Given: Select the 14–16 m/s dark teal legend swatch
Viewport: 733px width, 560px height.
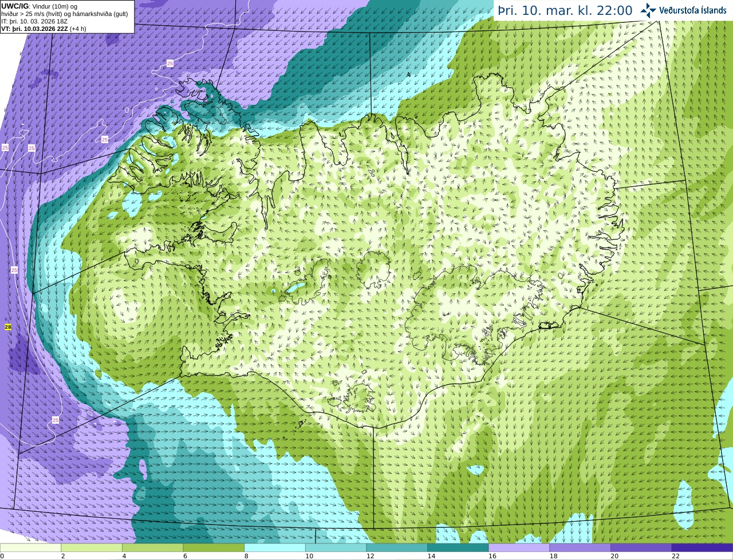Looking at the screenshot, I should pyautogui.click(x=458, y=547).
